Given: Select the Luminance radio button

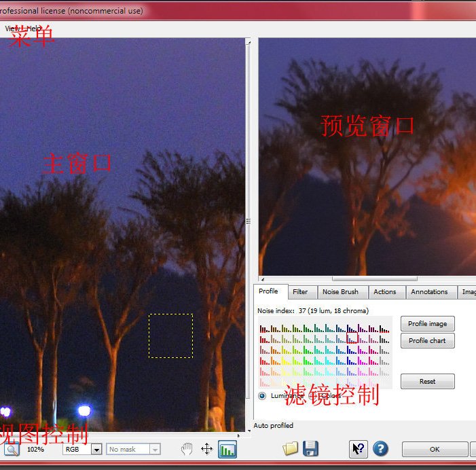Looking at the screenshot, I should 262,396.
